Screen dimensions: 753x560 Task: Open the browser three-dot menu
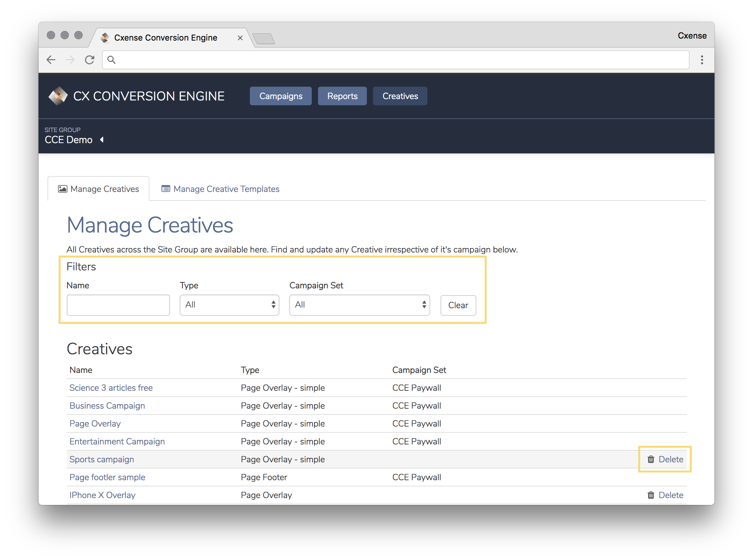702,60
